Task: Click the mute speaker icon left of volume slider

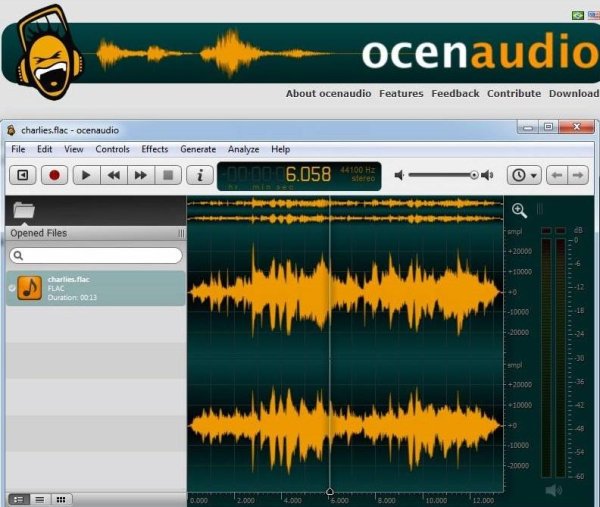Action: tap(399, 175)
